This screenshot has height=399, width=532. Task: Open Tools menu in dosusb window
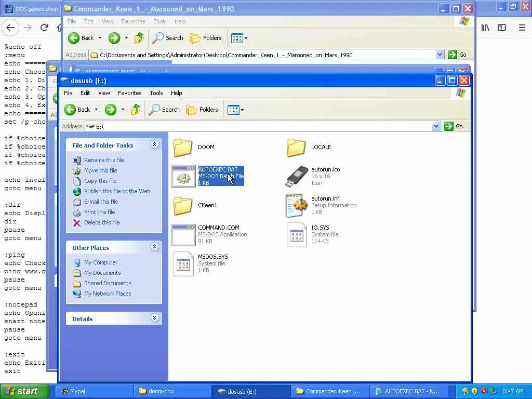tap(156, 93)
